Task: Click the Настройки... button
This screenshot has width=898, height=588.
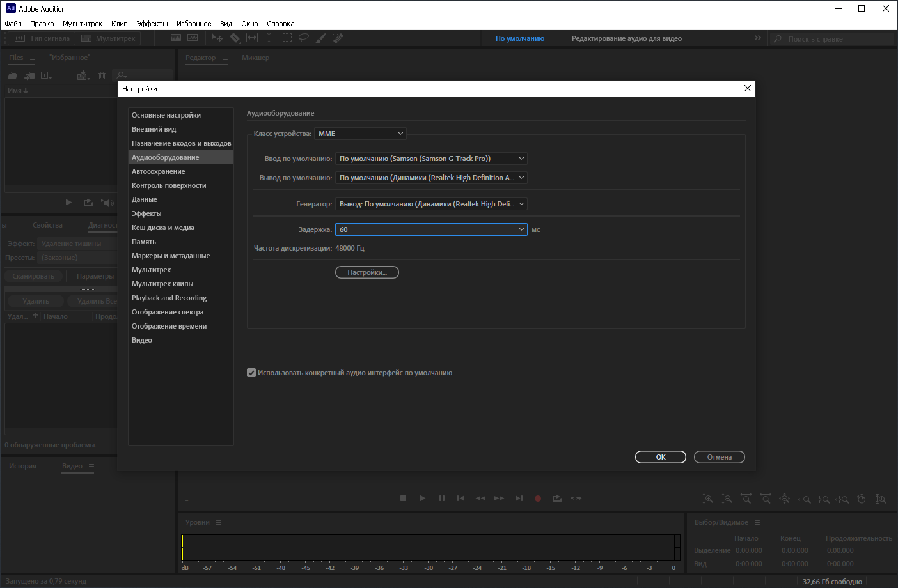Action: click(x=367, y=272)
